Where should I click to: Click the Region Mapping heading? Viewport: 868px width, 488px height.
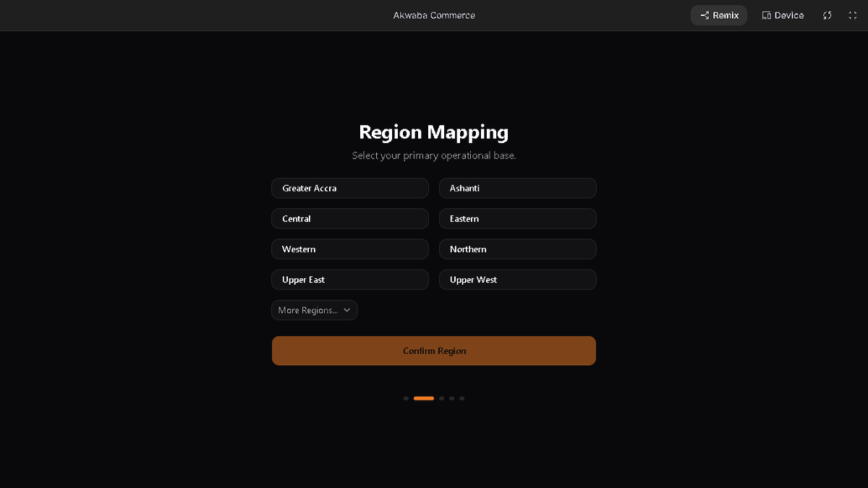(x=434, y=132)
